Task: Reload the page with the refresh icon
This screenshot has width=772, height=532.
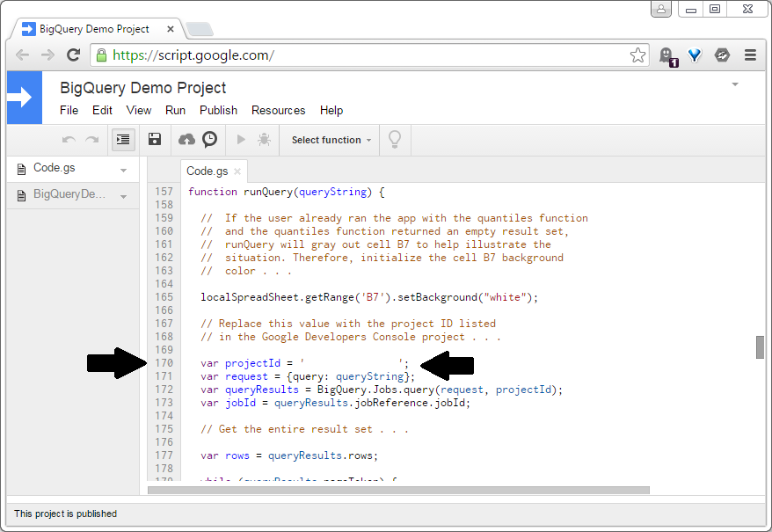Action: coord(74,55)
